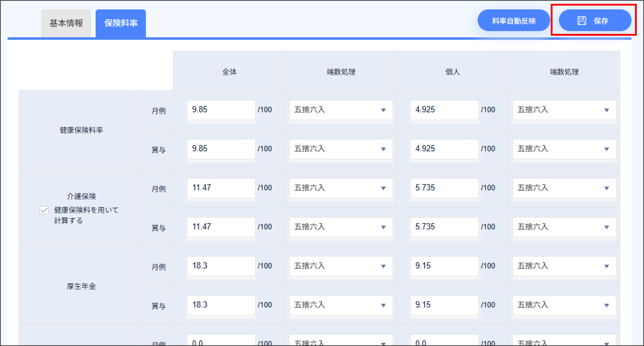The width and height of the screenshot is (644, 346).
Task: Click 介護保険 賞与 個人 field showing 5.735
Action: tap(444, 227)
